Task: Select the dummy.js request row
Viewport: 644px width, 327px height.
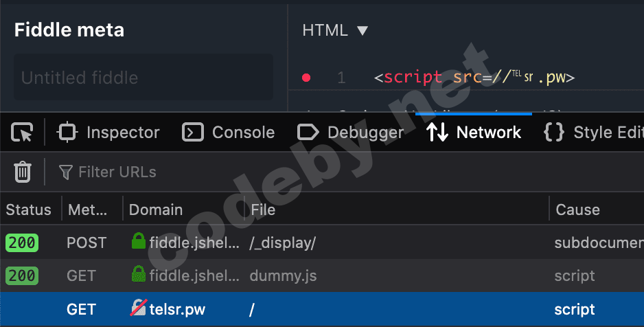Action: (322, 275)
